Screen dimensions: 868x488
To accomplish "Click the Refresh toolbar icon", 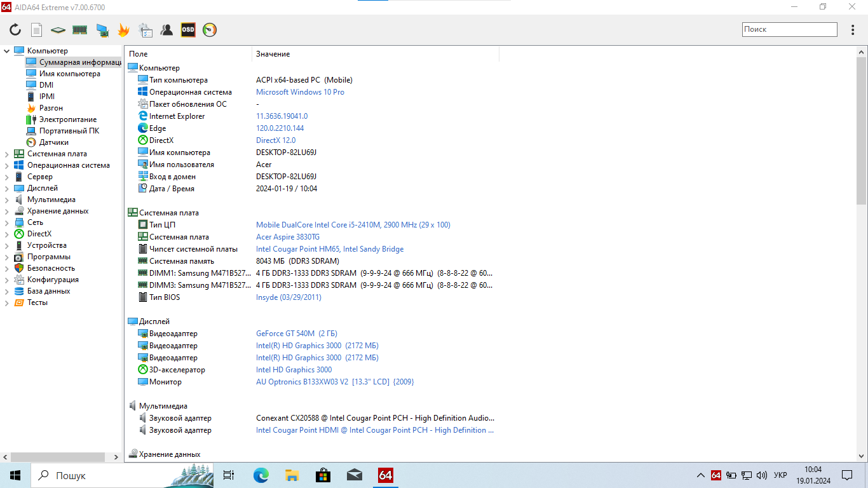I will click(15, 30).
